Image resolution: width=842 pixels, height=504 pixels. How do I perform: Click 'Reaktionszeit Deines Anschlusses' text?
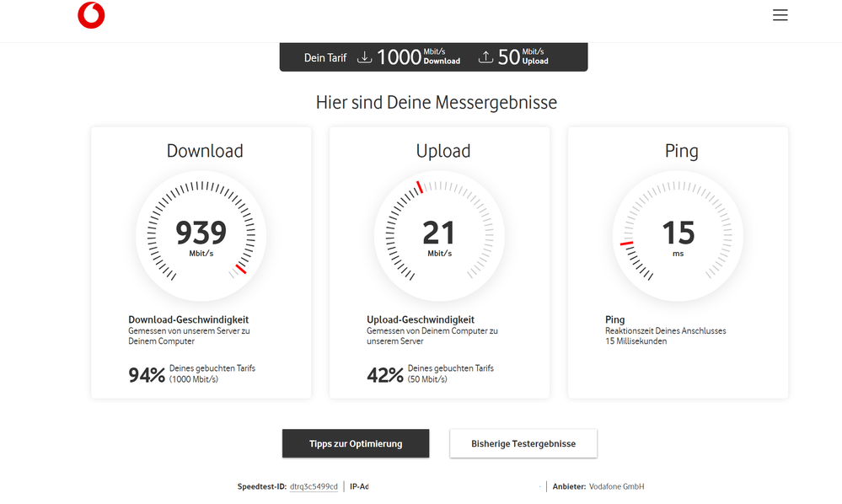point(665,330)
